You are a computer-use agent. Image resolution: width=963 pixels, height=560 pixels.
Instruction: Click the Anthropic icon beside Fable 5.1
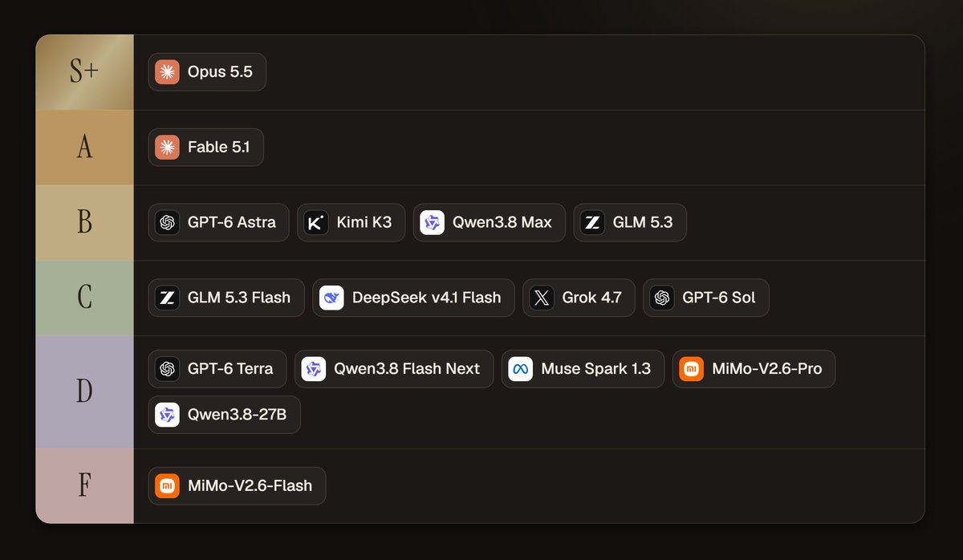pos(168,148)
